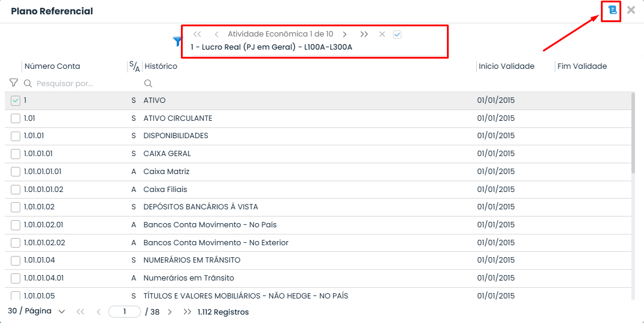
Task: Check the box for Caixa Matriz
Action: point(15,172)
